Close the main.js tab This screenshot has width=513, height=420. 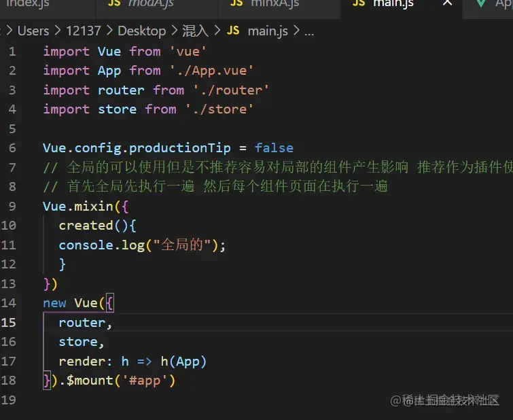447,3
